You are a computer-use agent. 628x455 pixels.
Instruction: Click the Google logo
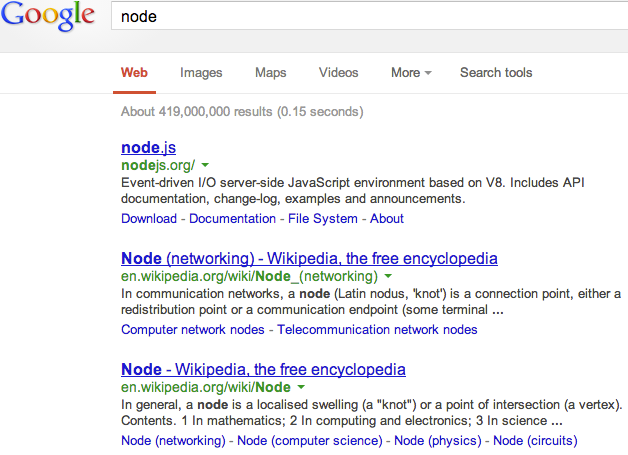click(x=48, y=16)
